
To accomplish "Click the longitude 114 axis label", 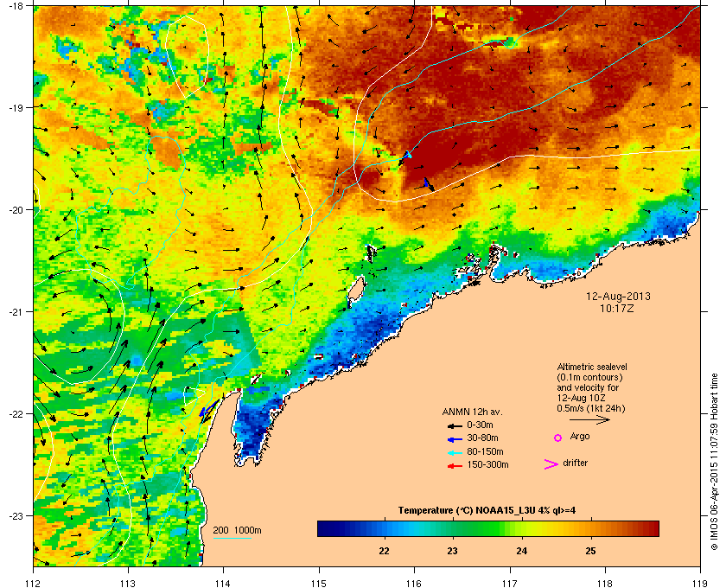I will (x=223, y=584).
